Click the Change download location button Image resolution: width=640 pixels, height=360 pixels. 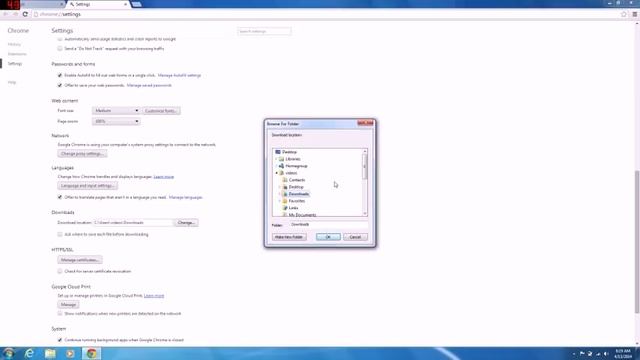[187, 223]
